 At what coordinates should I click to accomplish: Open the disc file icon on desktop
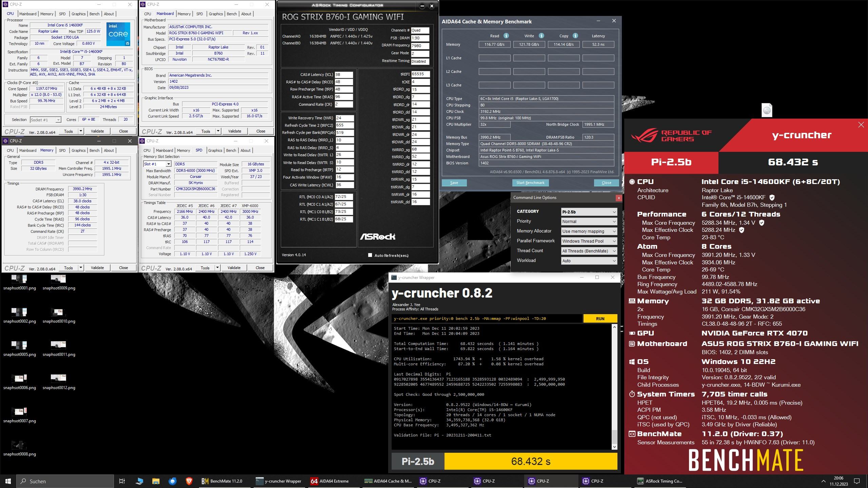tap(767, 110)
